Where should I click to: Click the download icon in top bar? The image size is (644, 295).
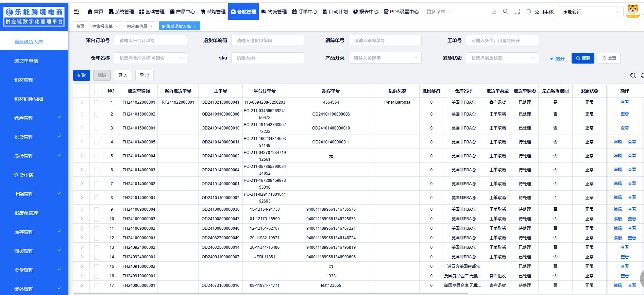click(494, 12)
